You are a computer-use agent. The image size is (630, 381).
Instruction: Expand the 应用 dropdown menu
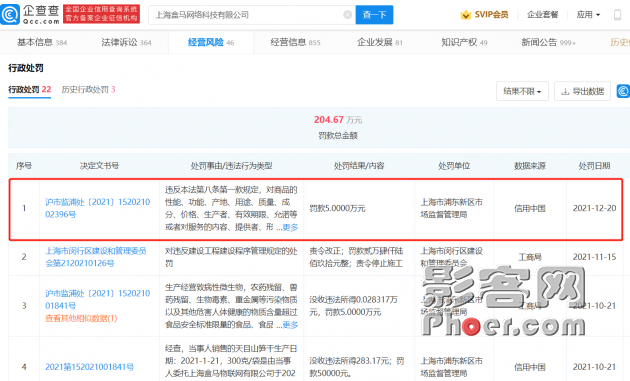tap(588, 15)
